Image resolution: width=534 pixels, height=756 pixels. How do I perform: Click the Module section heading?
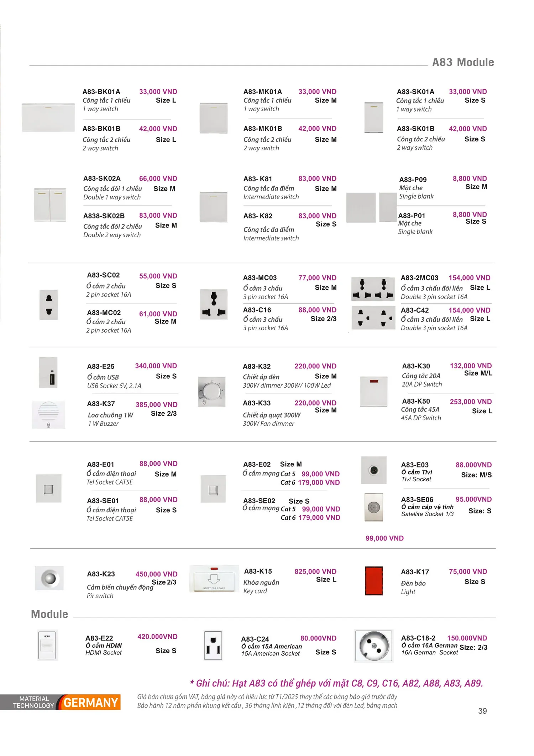pos(49,614)
